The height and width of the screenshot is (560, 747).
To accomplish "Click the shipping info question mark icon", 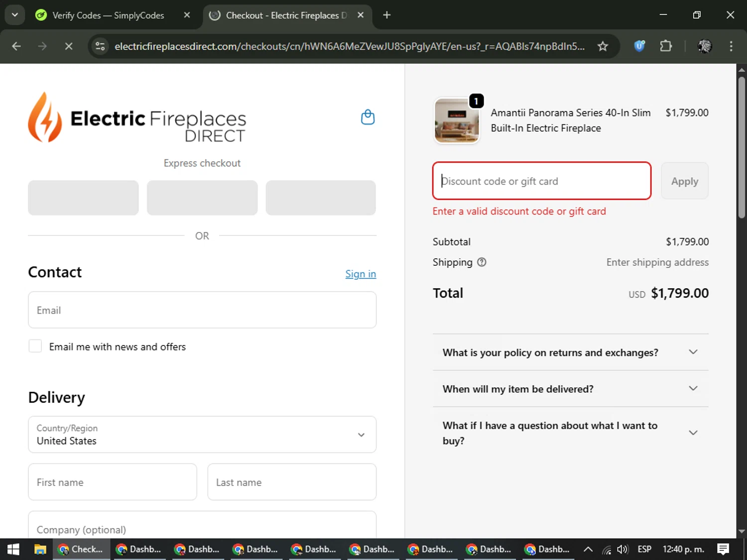I will click(482, 262).
